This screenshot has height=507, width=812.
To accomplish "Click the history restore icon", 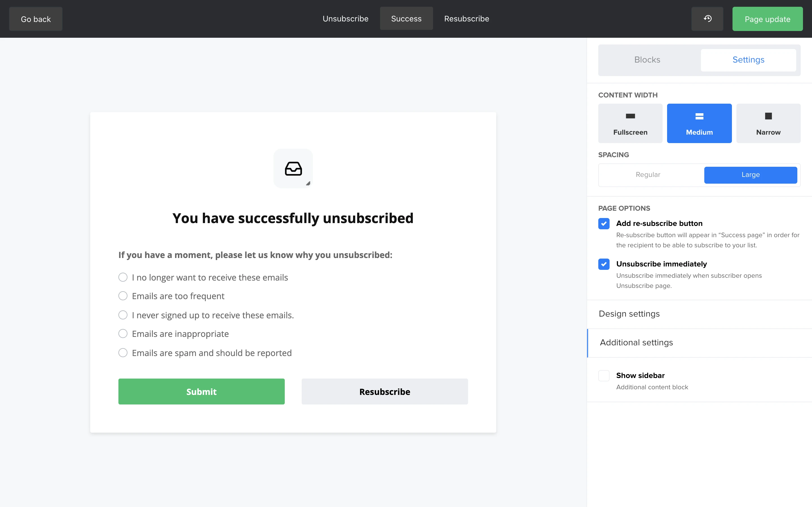I will tap(707, 19).
